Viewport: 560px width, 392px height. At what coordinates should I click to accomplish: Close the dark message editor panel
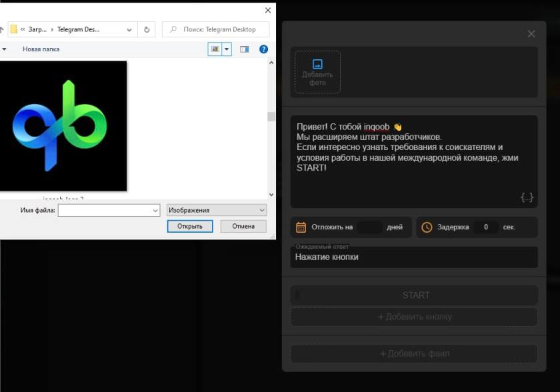click(x=531, y=33)
